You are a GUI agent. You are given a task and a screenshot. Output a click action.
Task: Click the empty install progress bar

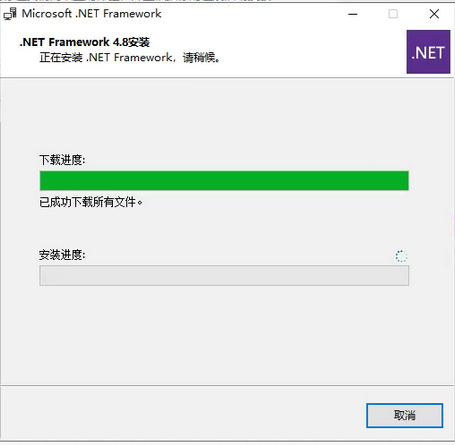pos(224,276)
